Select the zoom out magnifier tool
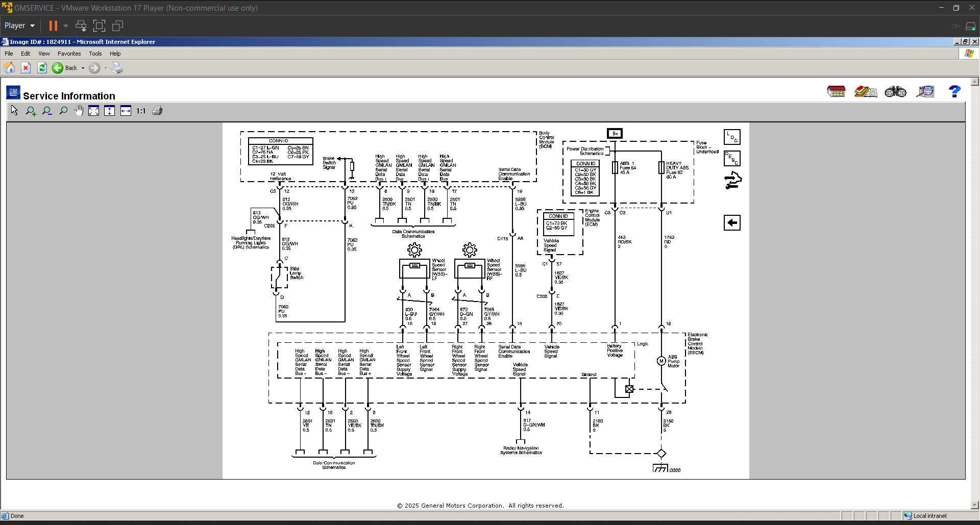This screenshot has height=525, width=980. 47,111
